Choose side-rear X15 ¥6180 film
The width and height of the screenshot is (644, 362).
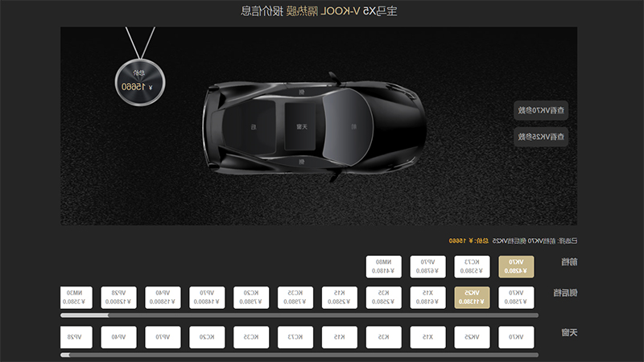click(427, 298)
